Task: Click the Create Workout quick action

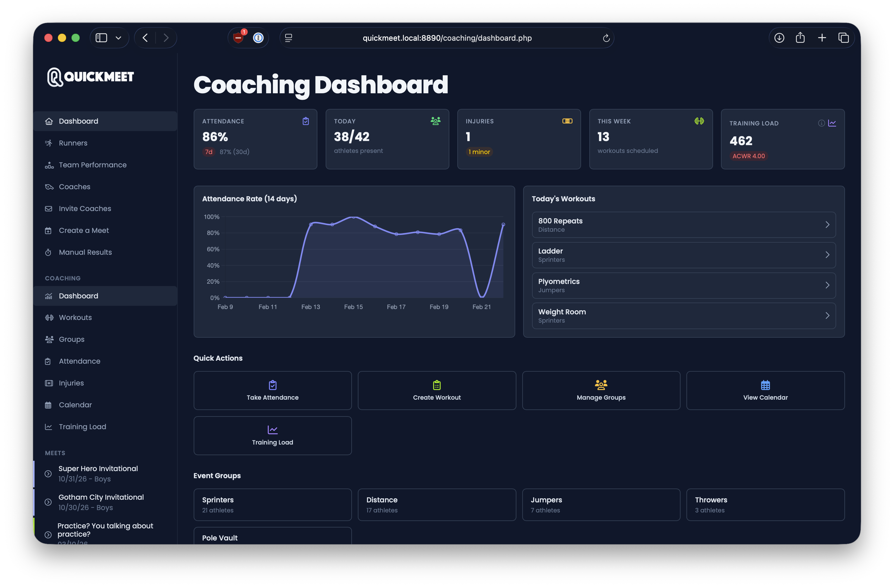Action: click(x=436, y=391)
